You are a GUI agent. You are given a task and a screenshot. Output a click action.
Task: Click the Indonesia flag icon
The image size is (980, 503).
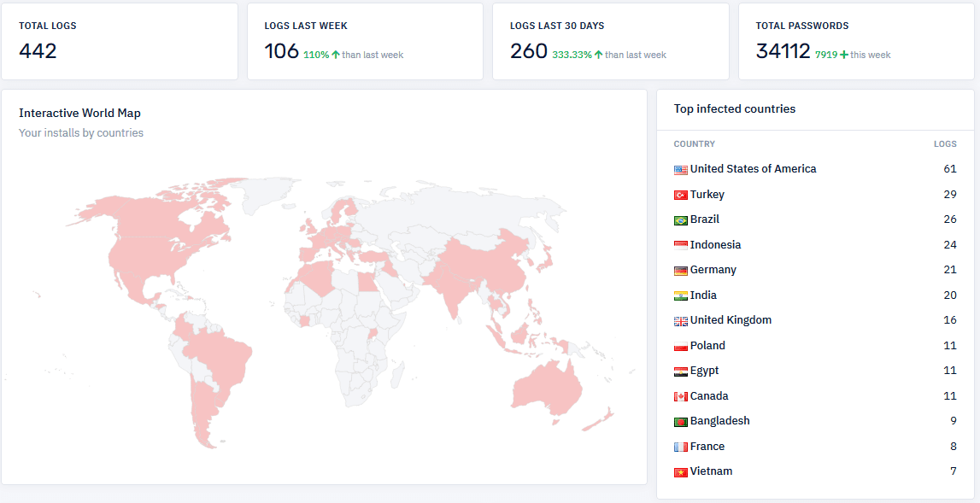coord(680,246)
